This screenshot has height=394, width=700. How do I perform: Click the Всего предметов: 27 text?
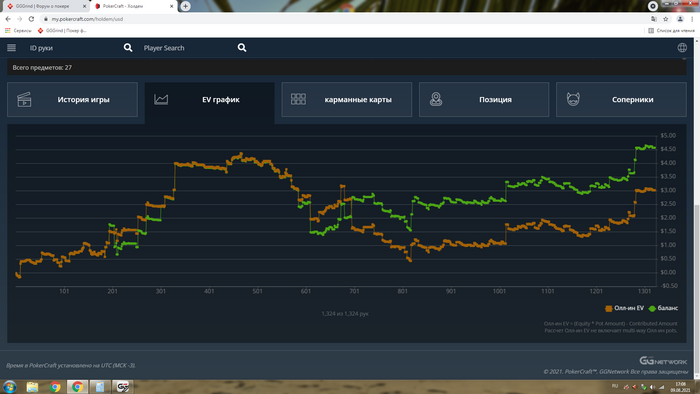click(42, 68)
